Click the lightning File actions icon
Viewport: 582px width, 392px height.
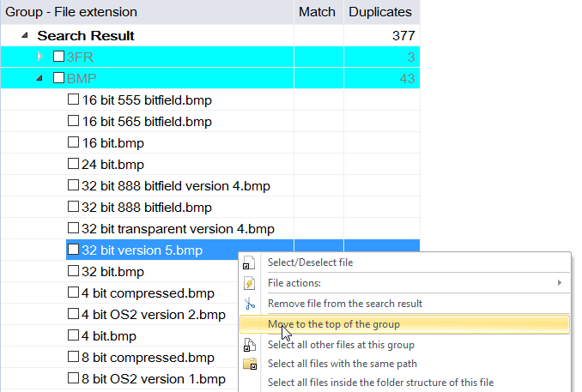250,283
